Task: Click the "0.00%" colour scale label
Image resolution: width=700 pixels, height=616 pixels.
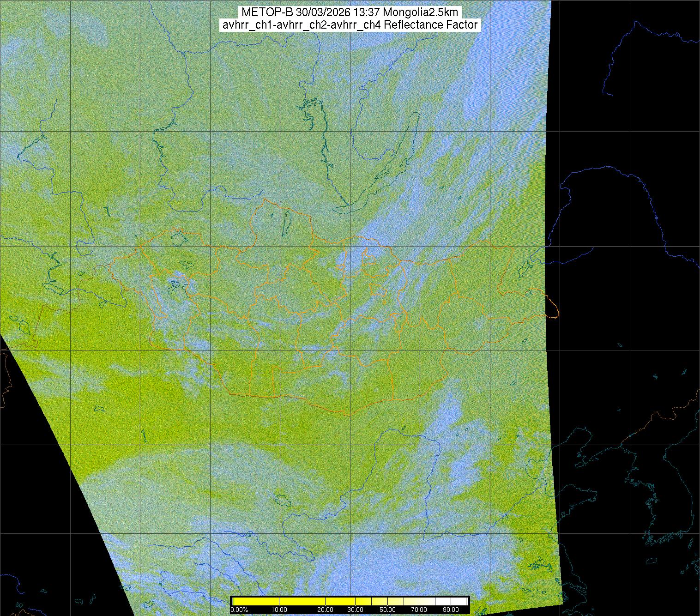Action: [x=239, y=610]
